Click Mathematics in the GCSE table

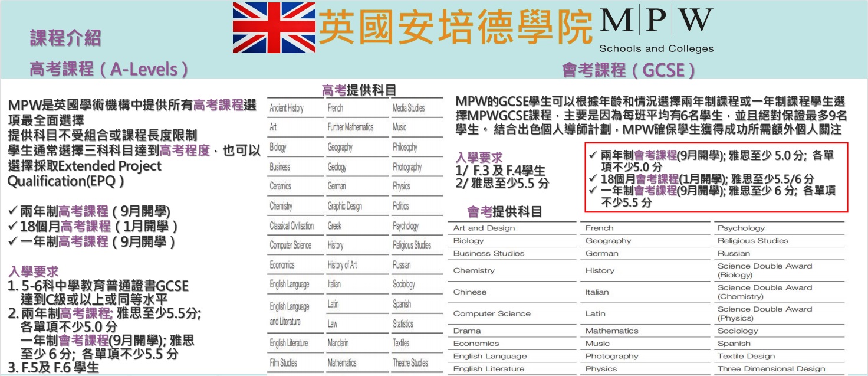(612, 331)
